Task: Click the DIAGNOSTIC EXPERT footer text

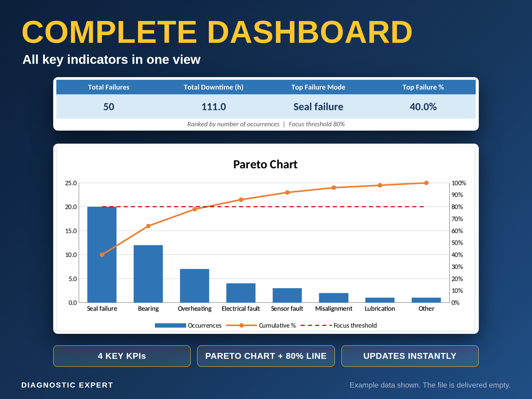Action: click(67, 385)
